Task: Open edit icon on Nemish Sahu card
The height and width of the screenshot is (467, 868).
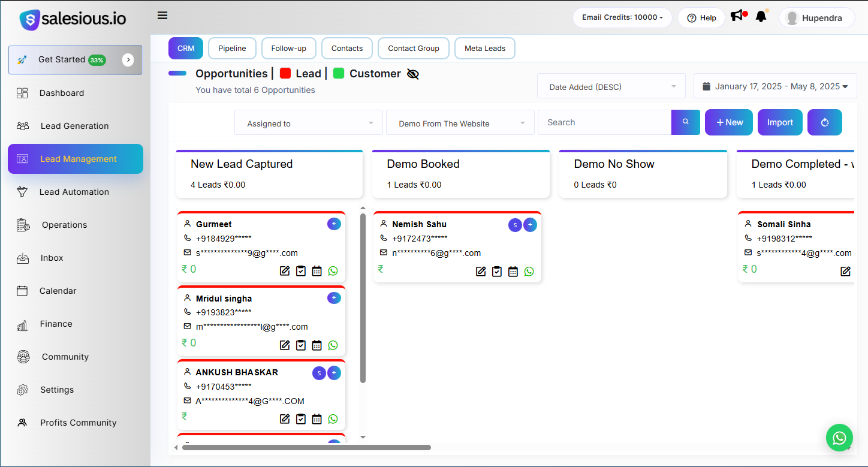Action: tap(481, 272)
